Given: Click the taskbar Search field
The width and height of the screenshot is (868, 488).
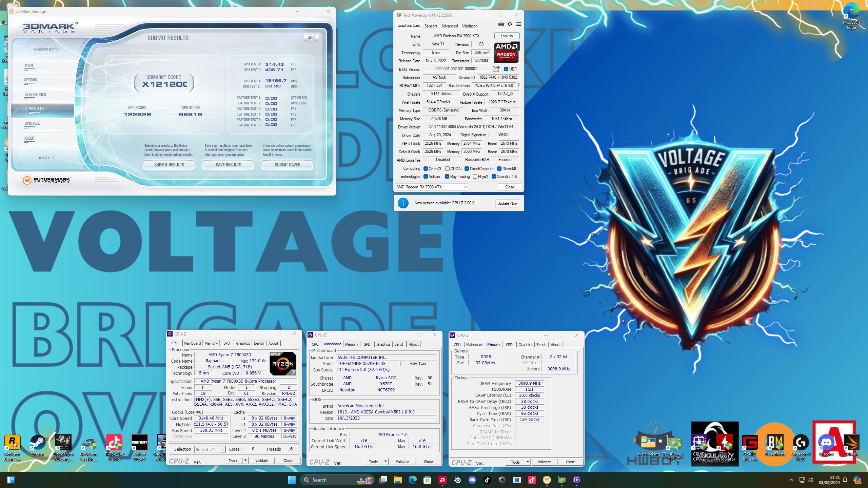Looking at the screenshot, I should pyautogui.click(x=337, y=480).
